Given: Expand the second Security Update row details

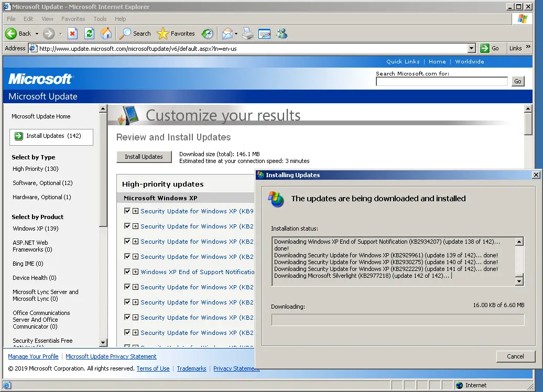Looking at the screenshot, I should coord(135,226).
